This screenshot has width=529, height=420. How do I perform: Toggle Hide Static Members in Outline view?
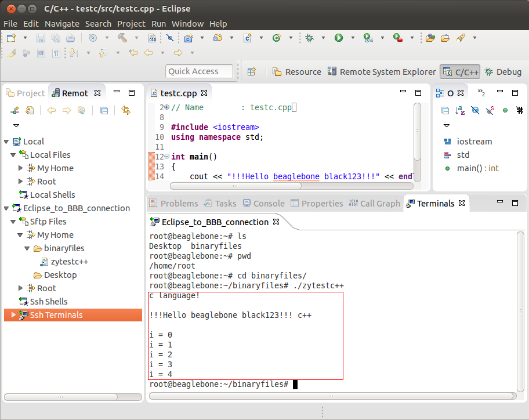coord(490,110)
